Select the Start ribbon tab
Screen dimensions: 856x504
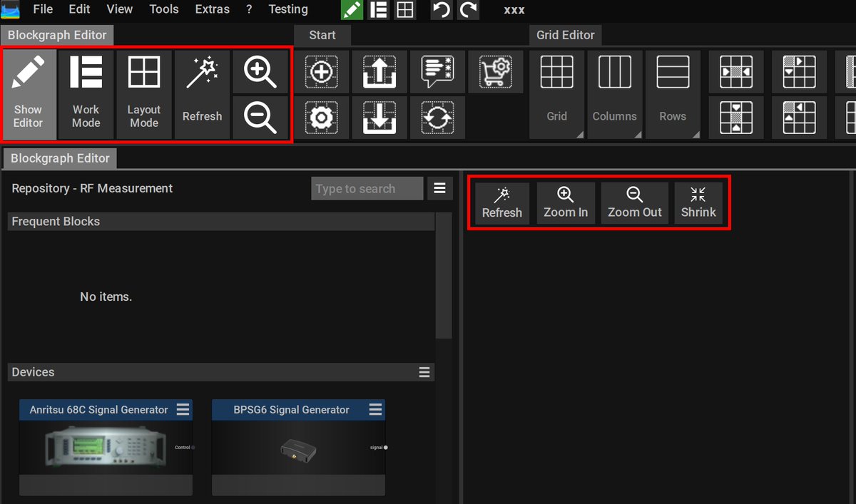pyautogui.click(x=322, y=35)
